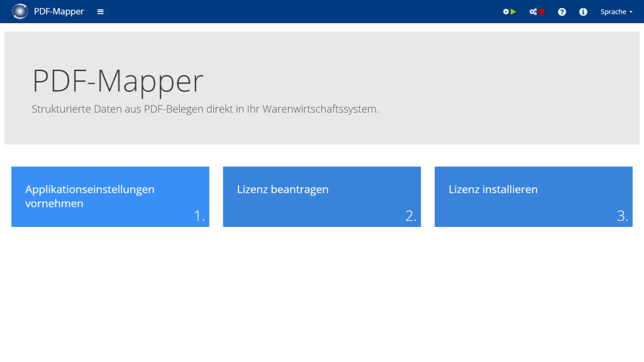Open Applikationseinstellungen vornehmen tile
The height and width of the screenshot is (362, 644).
click(110, 197)
